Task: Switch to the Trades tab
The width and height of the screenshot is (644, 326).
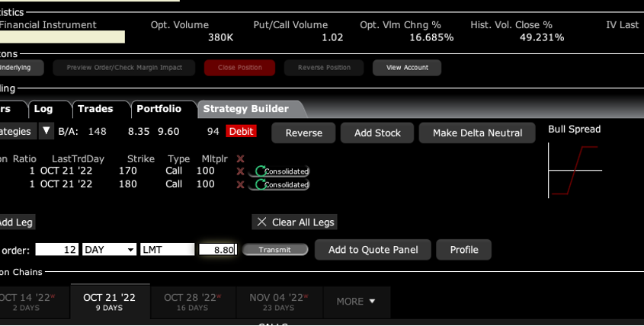Action: pos(95,109)
